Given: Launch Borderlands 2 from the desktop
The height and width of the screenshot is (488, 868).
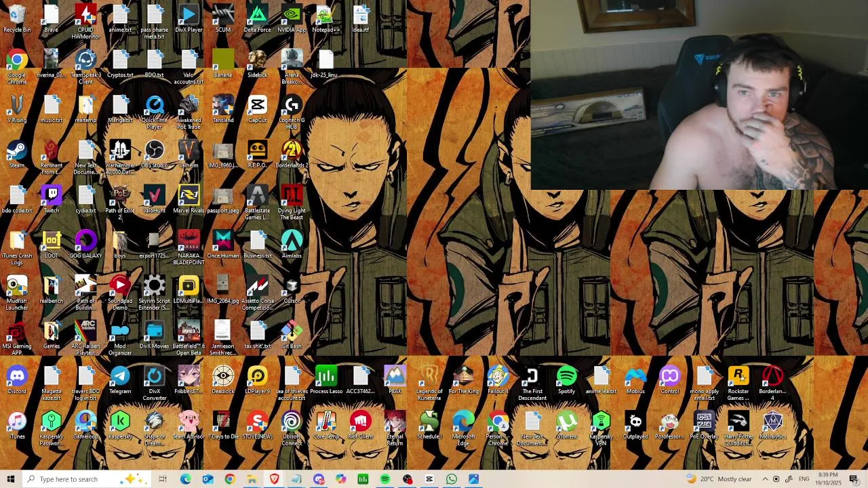Looking at the screenshot, I should [292, 155].
